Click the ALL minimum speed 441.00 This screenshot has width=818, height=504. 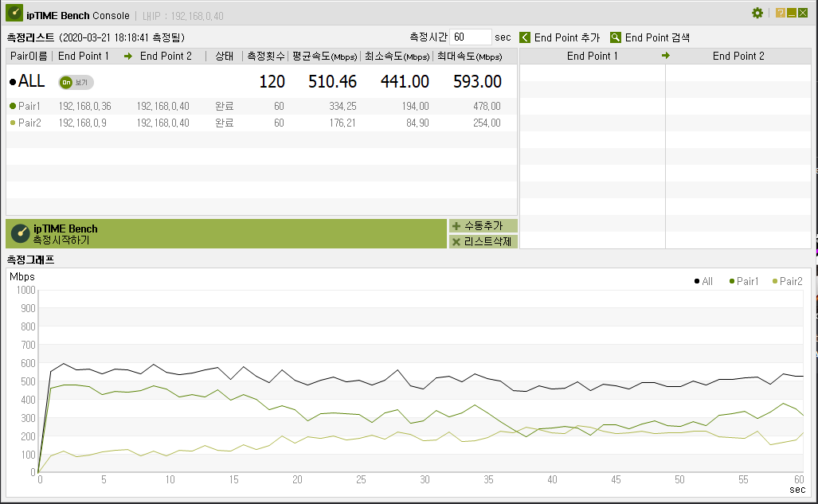click(405, 81)
